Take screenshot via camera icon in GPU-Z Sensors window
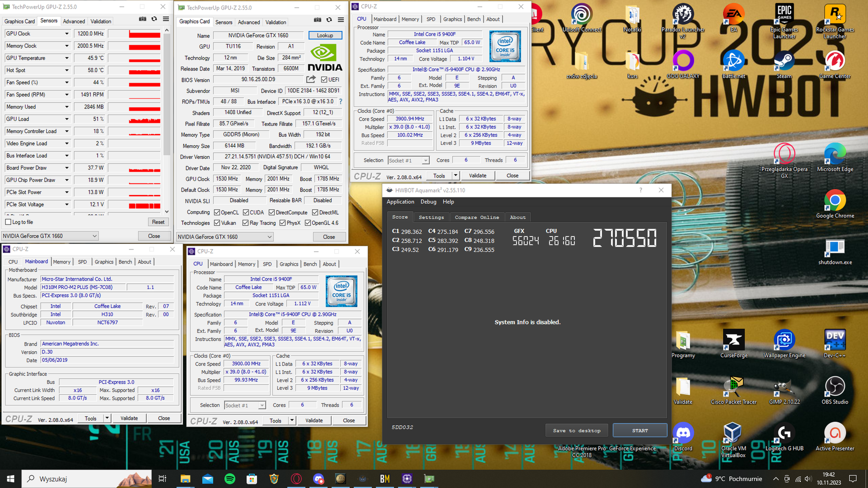Image resolution: width=868 pixels, height=488 pixels. (x=142, y=19)
